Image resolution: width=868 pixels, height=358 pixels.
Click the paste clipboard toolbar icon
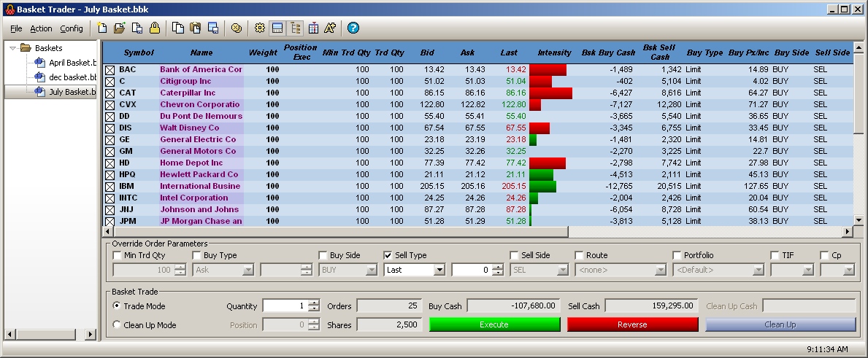coord(196,28)
